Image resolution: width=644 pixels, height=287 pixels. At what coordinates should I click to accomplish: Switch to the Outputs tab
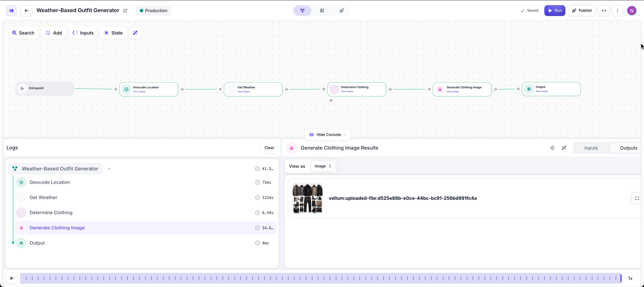pos(628,148)
